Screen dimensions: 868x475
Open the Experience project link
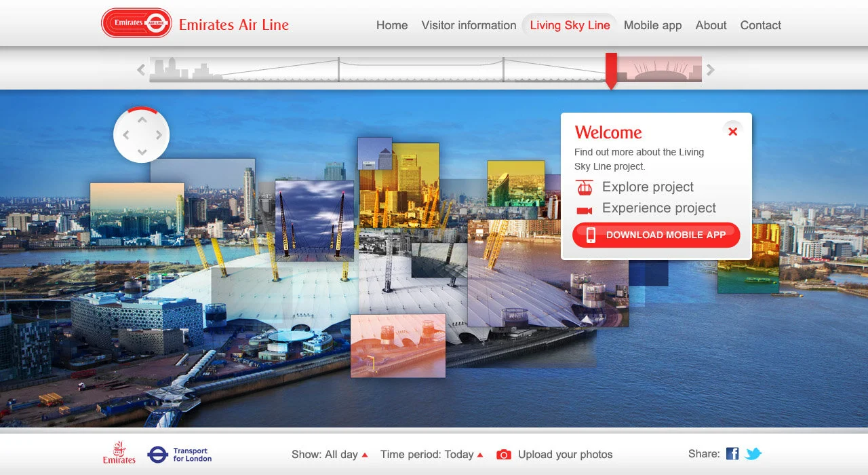coord(658,208)
